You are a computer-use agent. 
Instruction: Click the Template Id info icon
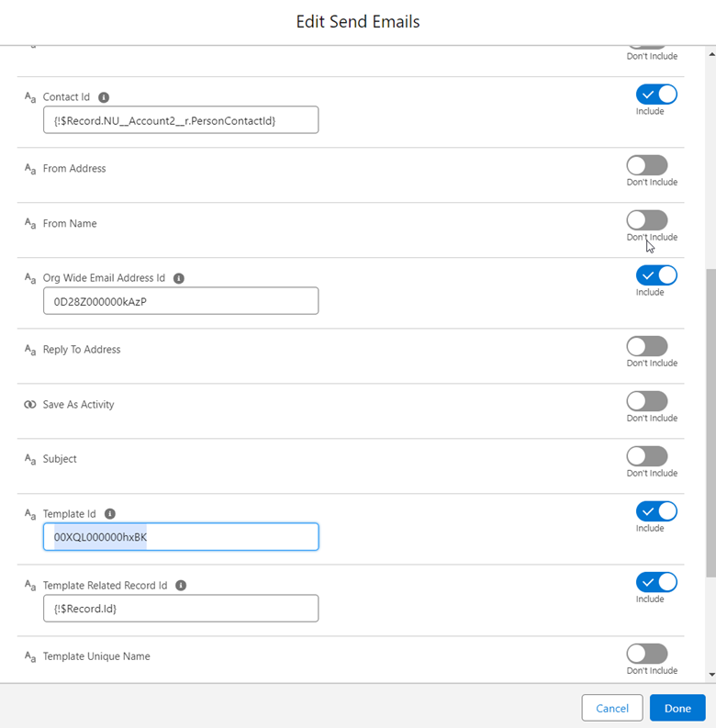[x=110, y=514]
